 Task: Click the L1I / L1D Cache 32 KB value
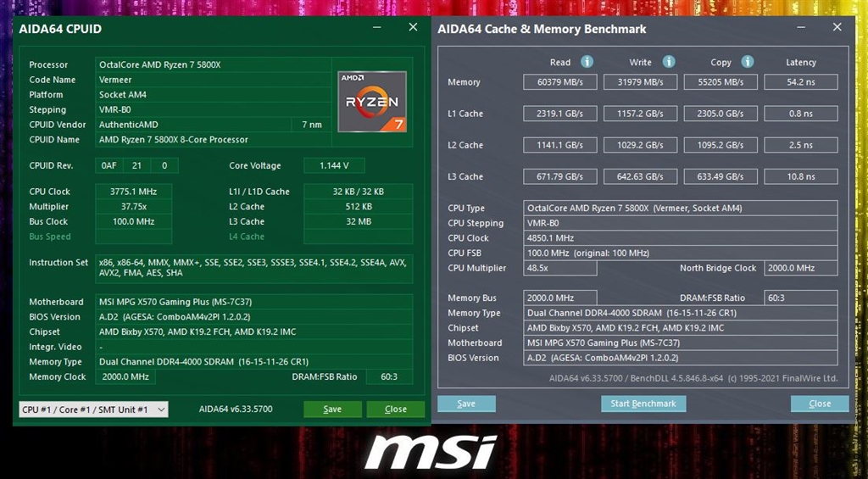[x=359, y=192]
